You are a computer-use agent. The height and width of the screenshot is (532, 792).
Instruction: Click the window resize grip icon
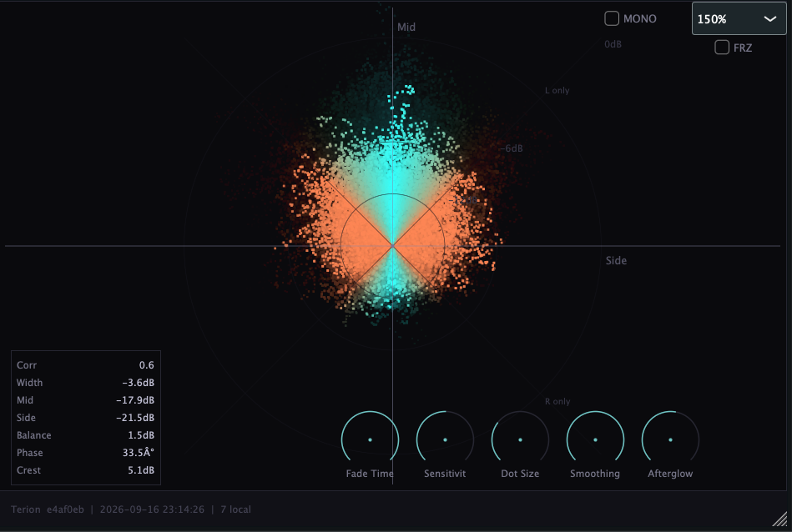pyautogui.click(x=780, y=519)
